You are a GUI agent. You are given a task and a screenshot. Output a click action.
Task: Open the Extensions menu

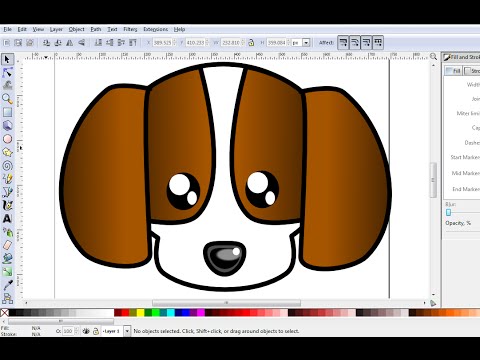156,29
